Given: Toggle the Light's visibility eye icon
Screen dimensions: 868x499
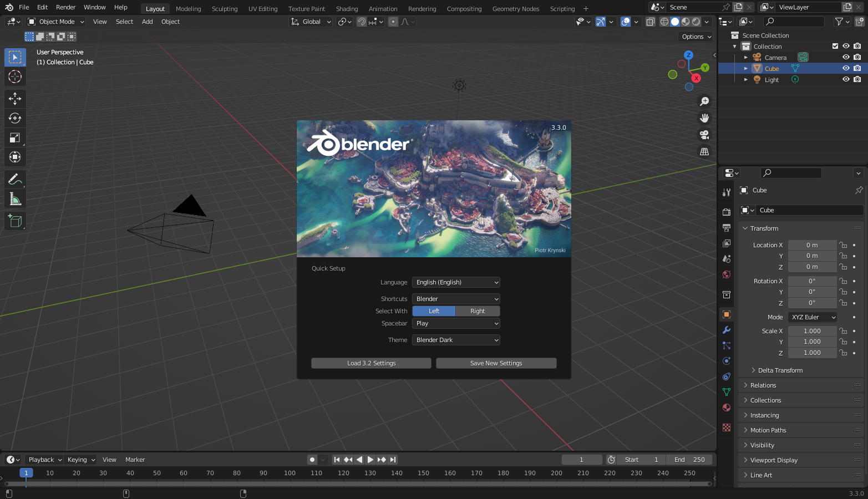Looking at the screenshot, I should [x=846, y=79].
